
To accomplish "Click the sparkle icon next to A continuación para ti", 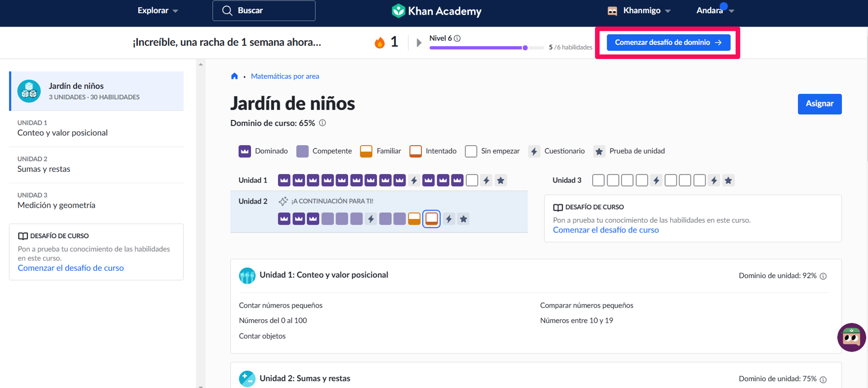I will (283, 201).
